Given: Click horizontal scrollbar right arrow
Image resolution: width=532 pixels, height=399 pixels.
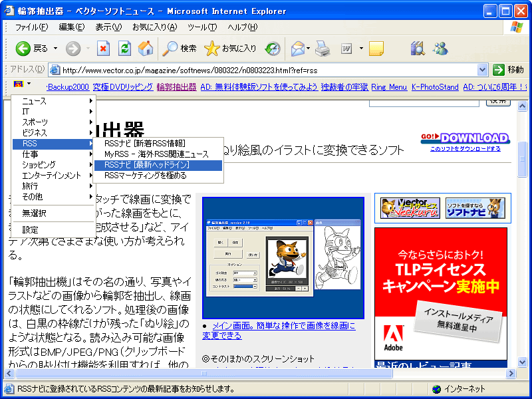Looking at the screenshot, I should click(511, 374).
